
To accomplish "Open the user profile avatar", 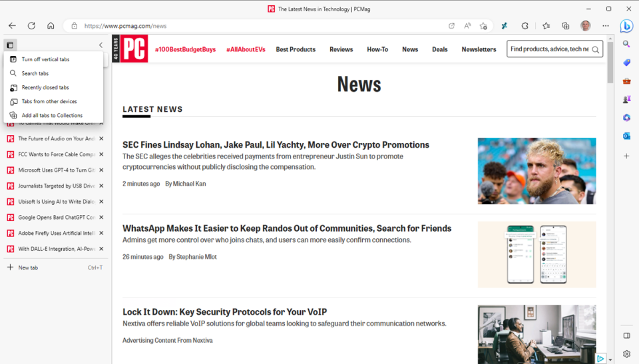I will [586, 26].
